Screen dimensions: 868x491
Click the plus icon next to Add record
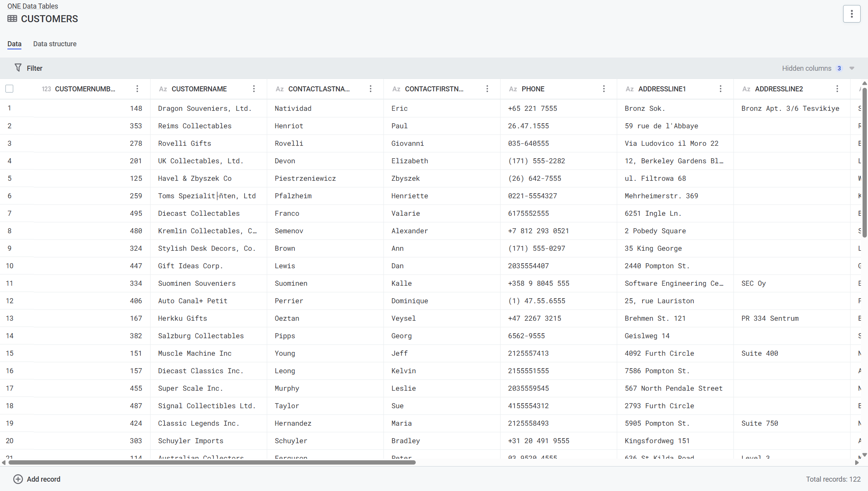click(18, 479)
